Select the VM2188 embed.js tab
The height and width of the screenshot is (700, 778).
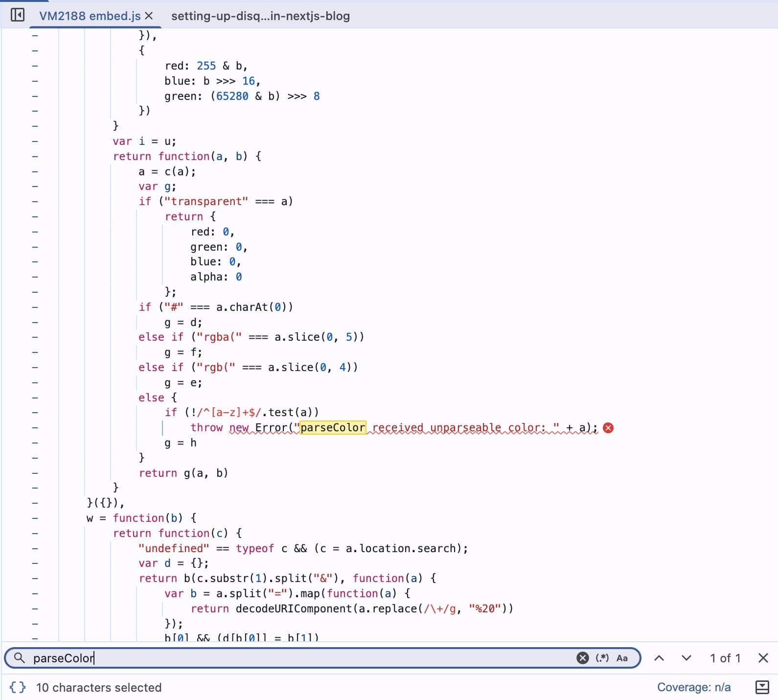(x=90, y=16)
